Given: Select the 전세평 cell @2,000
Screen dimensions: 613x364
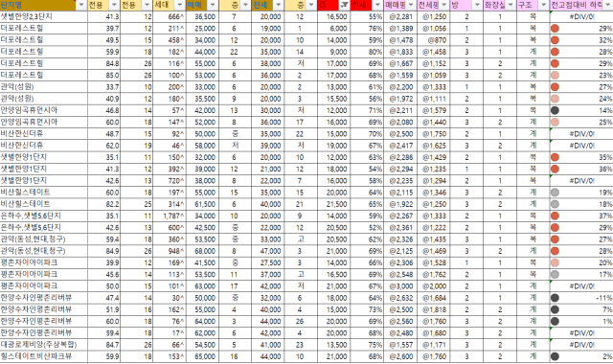Looking at the screenshot, I should (x=434, y=286).
